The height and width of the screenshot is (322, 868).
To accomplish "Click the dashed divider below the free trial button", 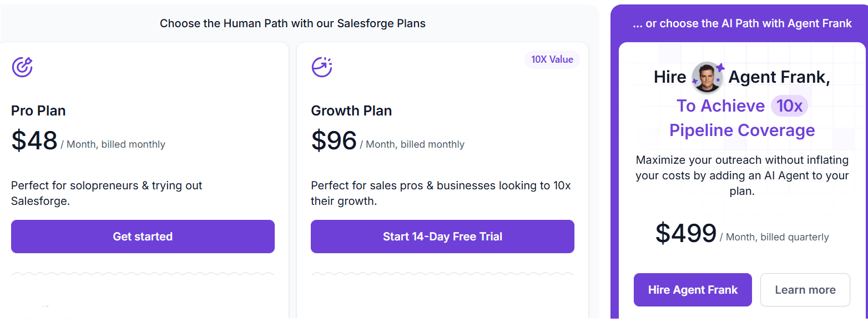I will coord(442,272).
